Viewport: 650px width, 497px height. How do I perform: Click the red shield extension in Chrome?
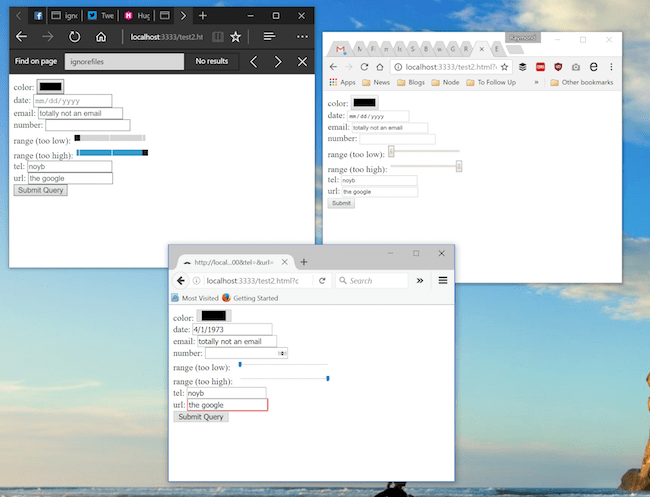click(x=558, y=67)
